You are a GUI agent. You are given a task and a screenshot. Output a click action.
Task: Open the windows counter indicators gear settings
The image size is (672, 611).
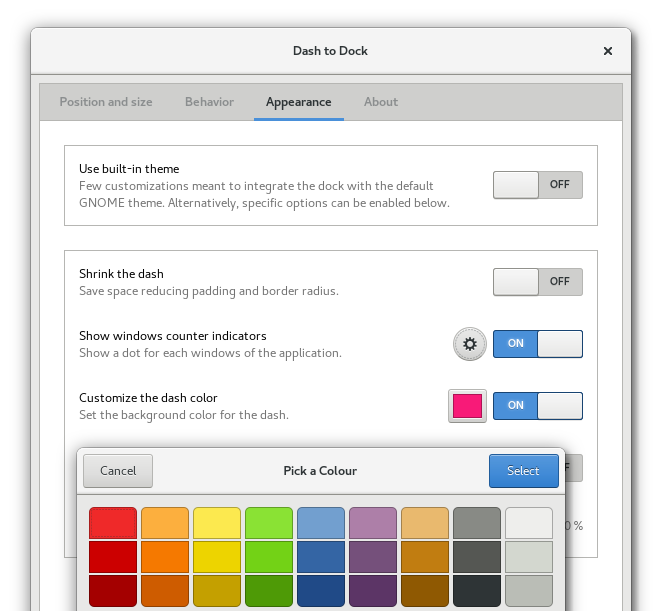point(470,344)
